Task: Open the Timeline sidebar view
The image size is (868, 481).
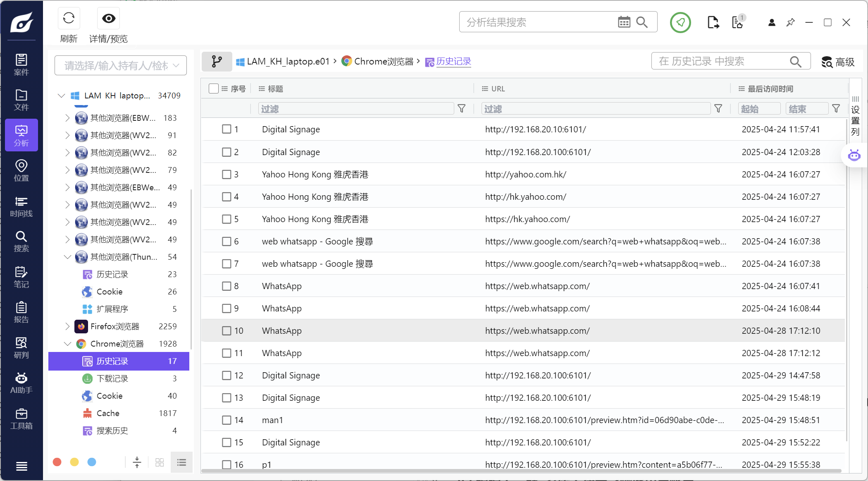Action: 21,206
